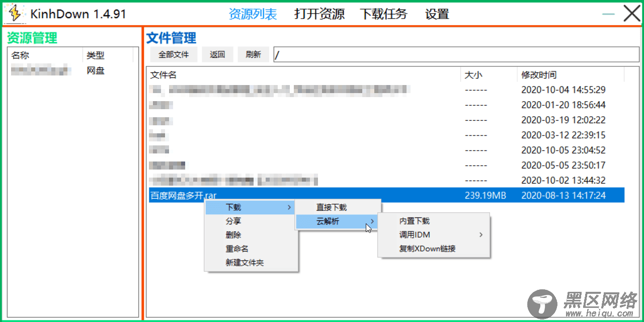Expand the 下载 submenu arrow
Image resolution: width=644 pixels, height=322 pixels.
289,207
